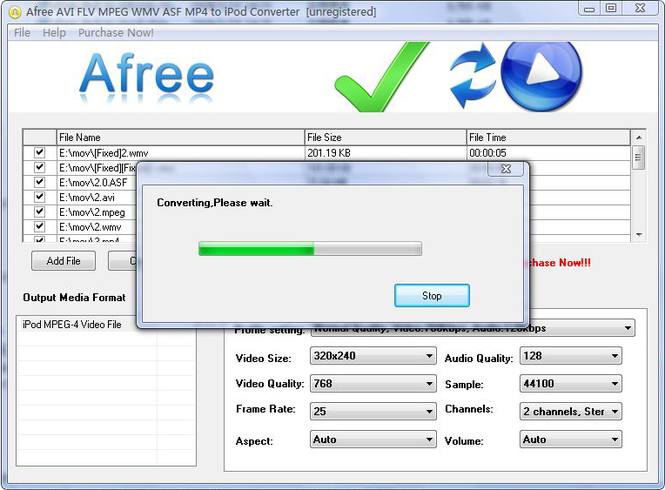665x490 pixels.
Task: Toggle checkbox for E:\mov\[Fixed][Fix row
Action: 39,167
